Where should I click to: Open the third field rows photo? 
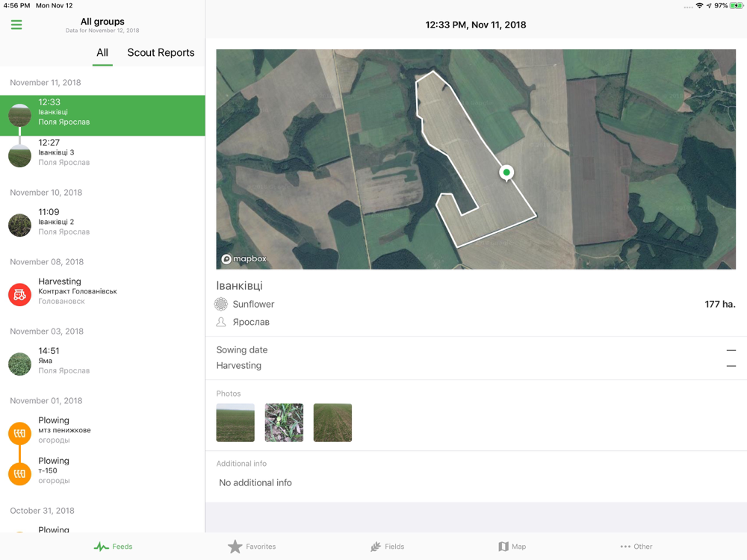332,423
